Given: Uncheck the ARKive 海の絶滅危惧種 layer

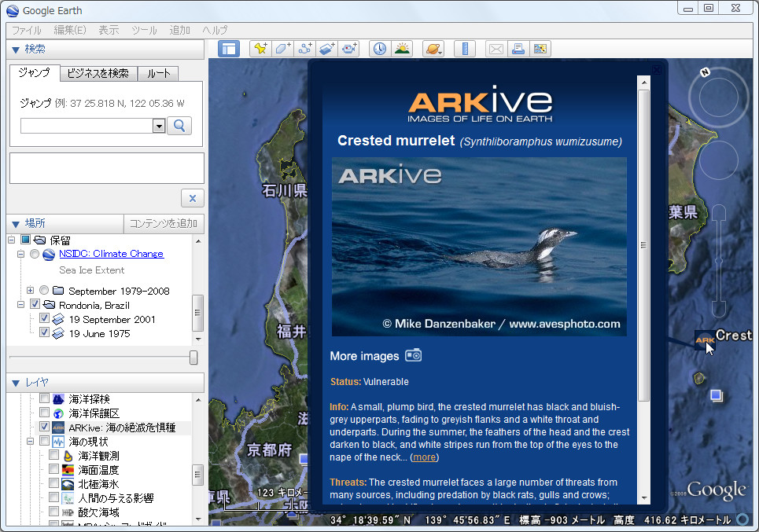Looking at the screenshot, I should (44, 427).
